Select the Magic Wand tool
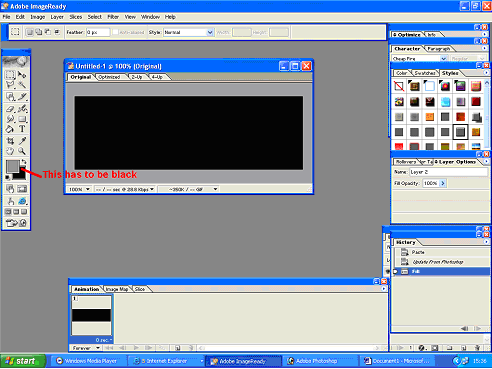 22,85
